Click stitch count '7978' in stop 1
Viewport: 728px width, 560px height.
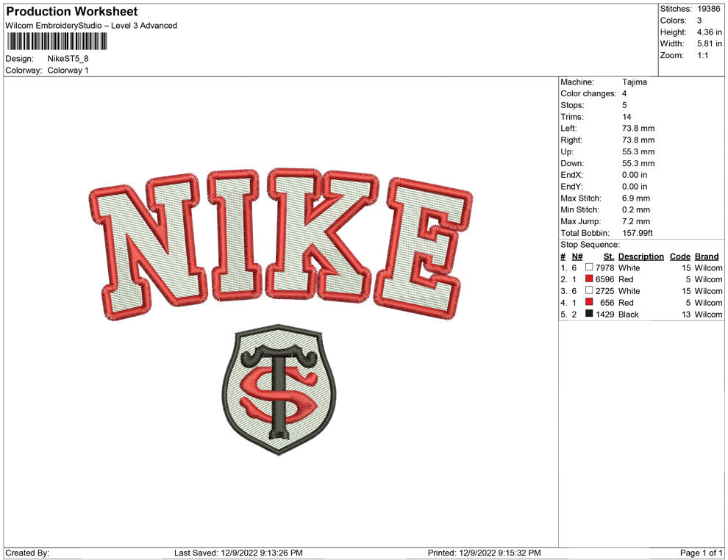[x=605, y=268]
